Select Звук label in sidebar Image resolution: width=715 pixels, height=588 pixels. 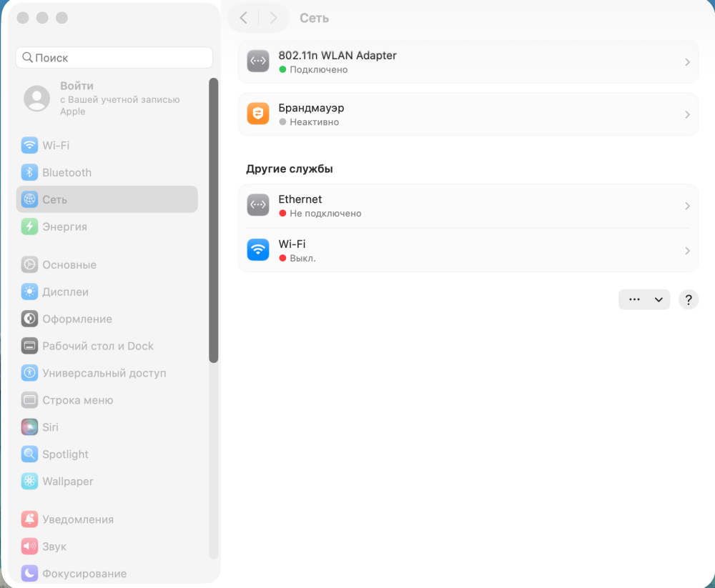[x=54, y=547]
